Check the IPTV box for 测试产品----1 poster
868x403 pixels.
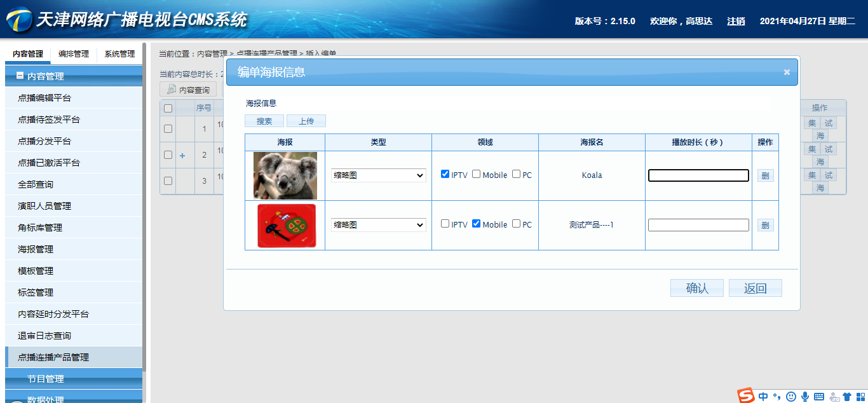click(445, 224)
